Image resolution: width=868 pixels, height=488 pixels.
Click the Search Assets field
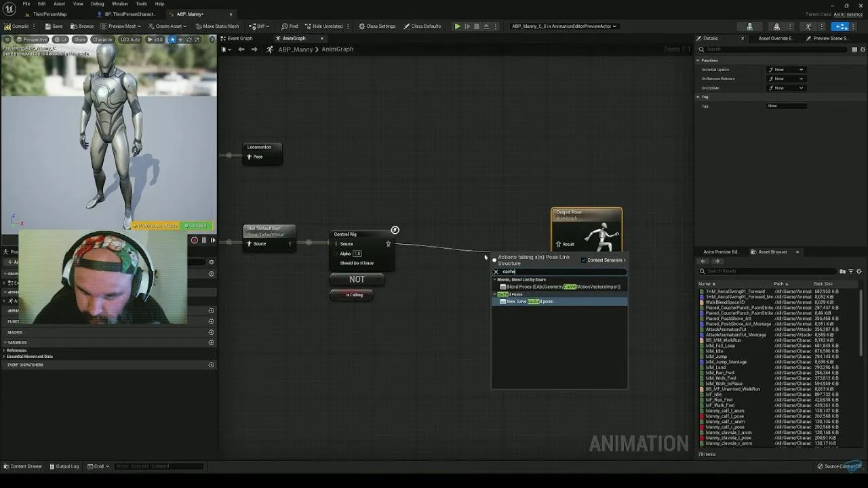[766, 272]
